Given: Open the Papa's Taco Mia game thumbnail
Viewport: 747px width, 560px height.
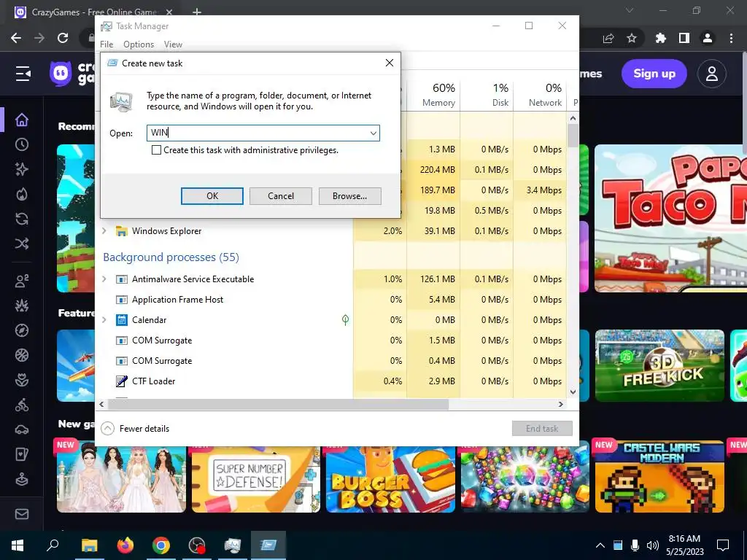Looking at the screenshot, I should click(x=670, y=218).
